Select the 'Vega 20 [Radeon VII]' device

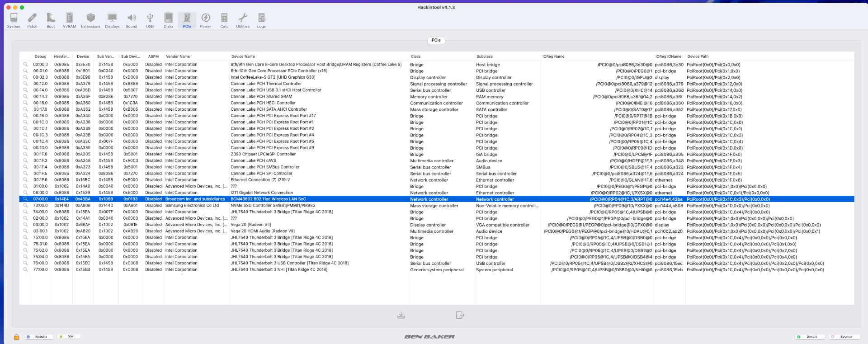click(x=251, y=225)
